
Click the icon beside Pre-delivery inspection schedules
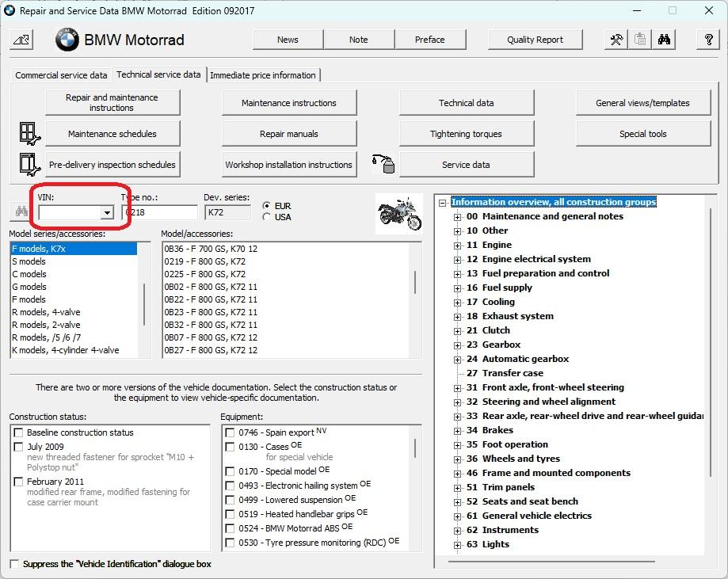click(29, 165)
